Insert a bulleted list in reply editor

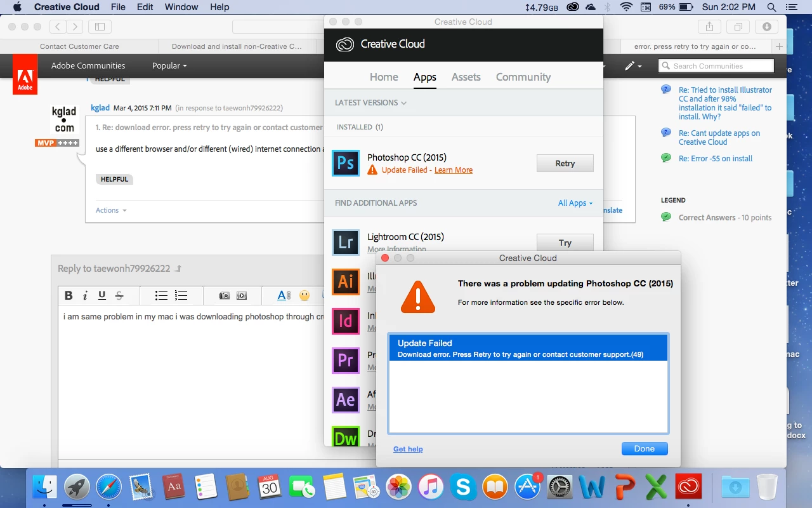point(161,295)
